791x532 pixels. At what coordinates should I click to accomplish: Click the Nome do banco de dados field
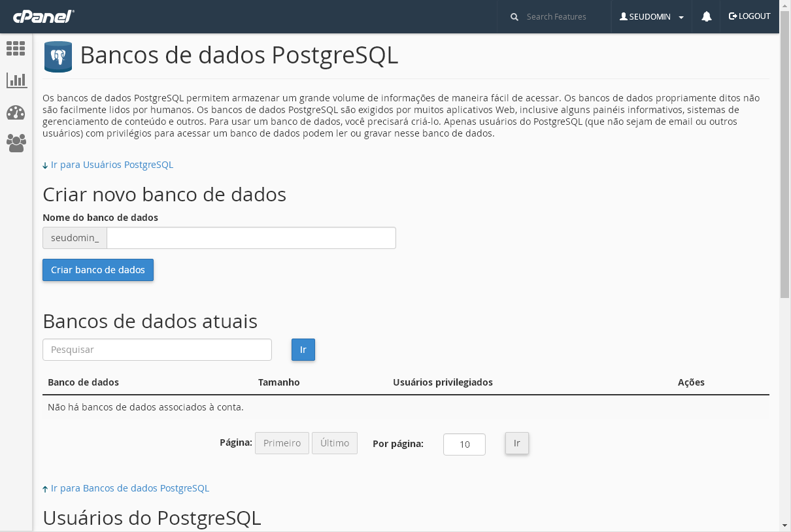[251, 238]
